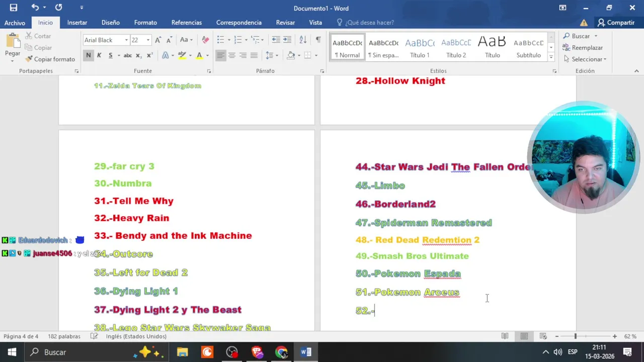Open the Windows Start menu

tap(12, 352)
